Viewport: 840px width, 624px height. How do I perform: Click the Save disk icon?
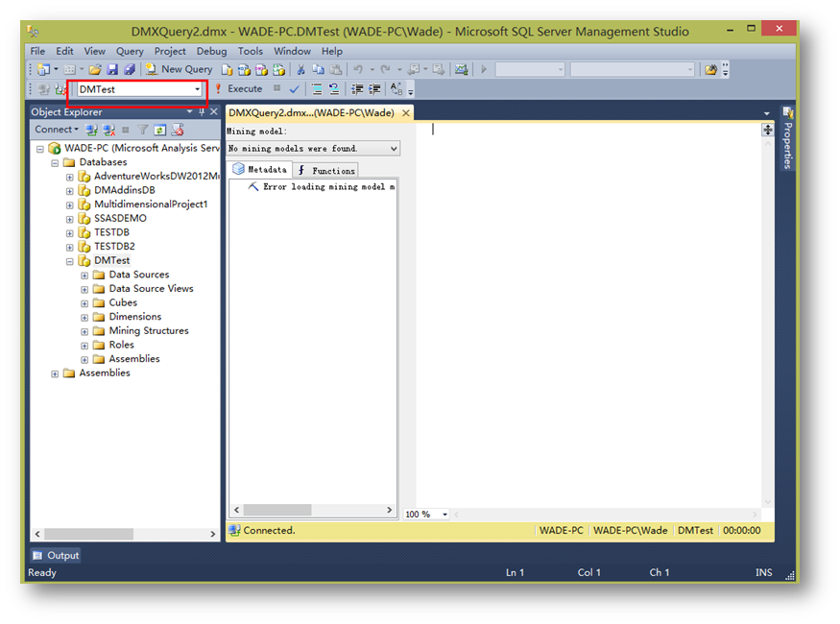(x=112, y=70)
